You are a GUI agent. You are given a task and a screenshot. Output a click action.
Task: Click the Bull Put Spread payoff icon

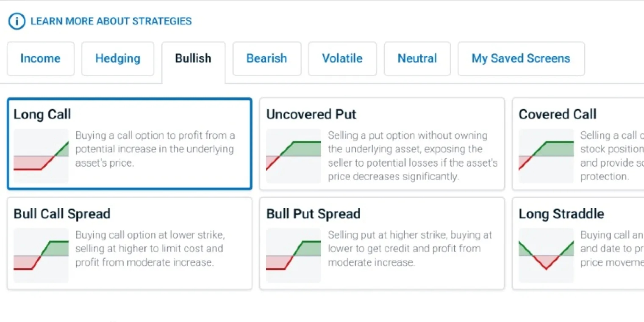[294, 255]
